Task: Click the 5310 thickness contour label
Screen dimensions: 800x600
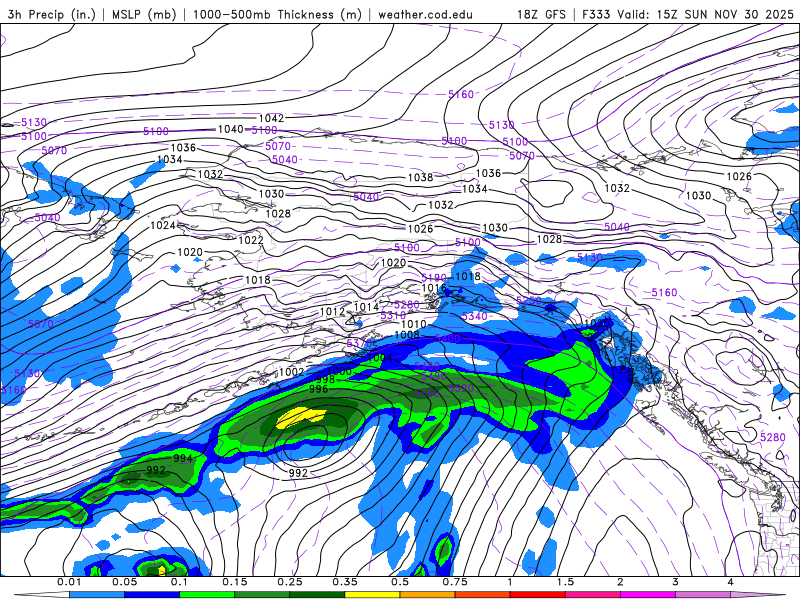Action: (x=393, y=315)
